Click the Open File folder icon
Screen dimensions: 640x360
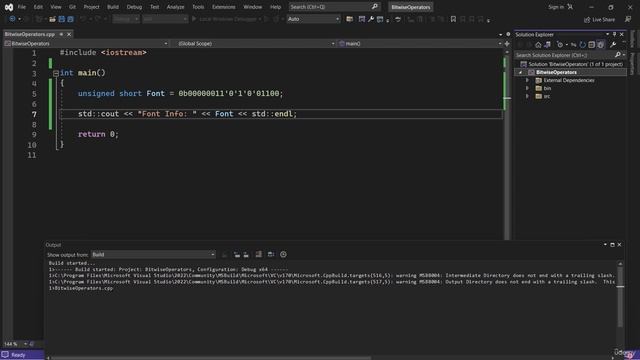52,19
